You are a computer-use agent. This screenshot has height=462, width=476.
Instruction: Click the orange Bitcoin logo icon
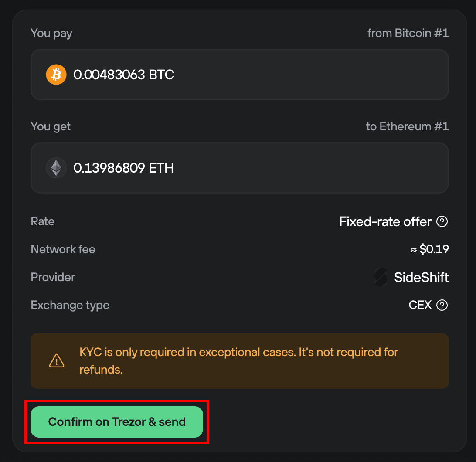(56, 75)
